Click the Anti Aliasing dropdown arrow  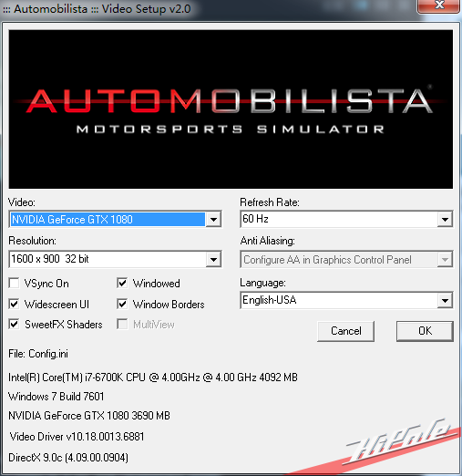[x=445, y=260]
